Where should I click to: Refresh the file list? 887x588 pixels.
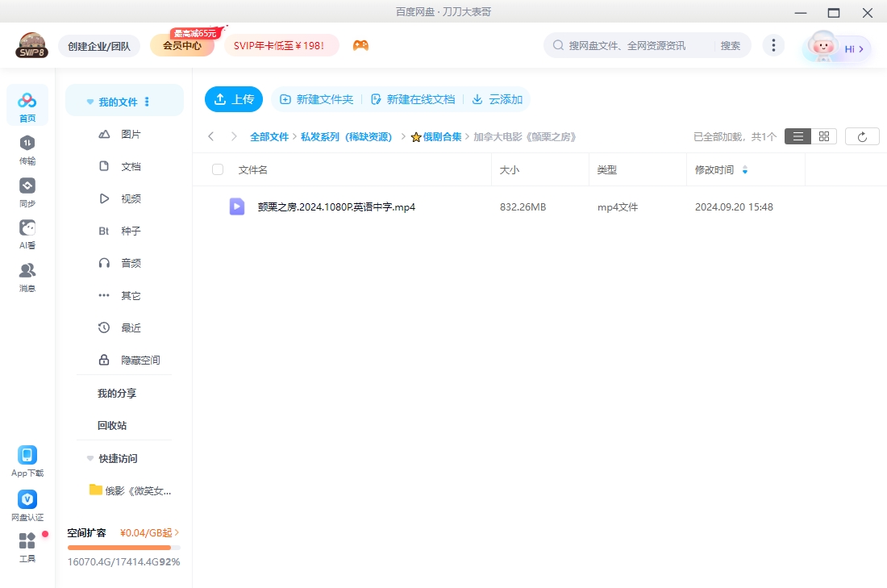click(x=862, y=136)
